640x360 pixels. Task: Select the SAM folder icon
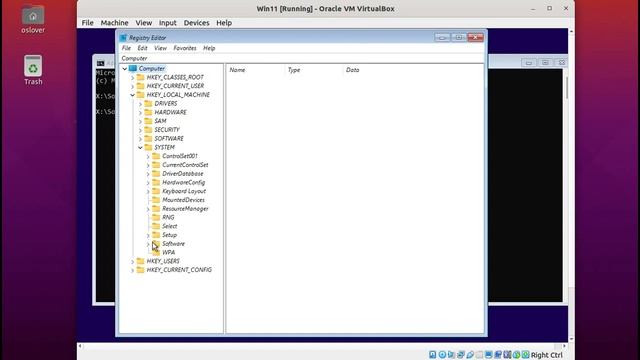(148, 121)
